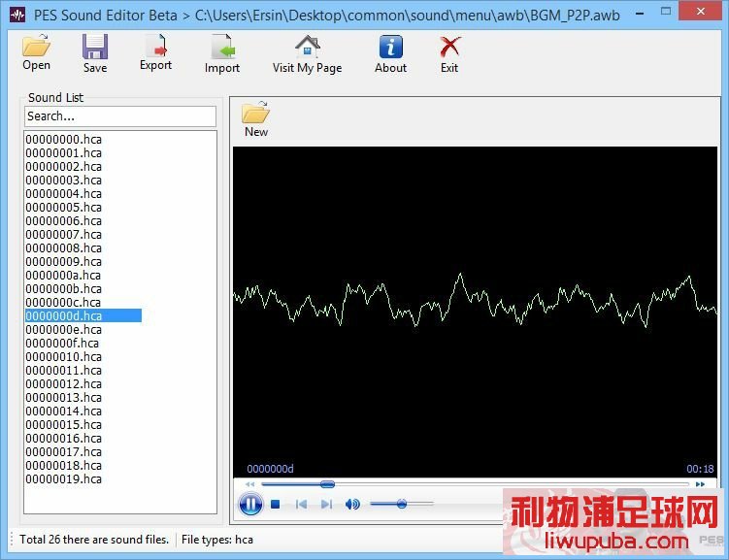This screenshot has width=729, height=560.
Task: Select 0000000b.hca in sound list
Action: pos(64,288)
